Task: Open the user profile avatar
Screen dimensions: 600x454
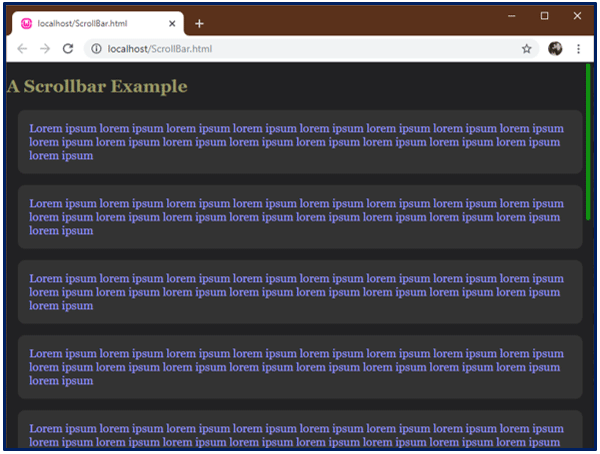Action: [x=555, y=49]
